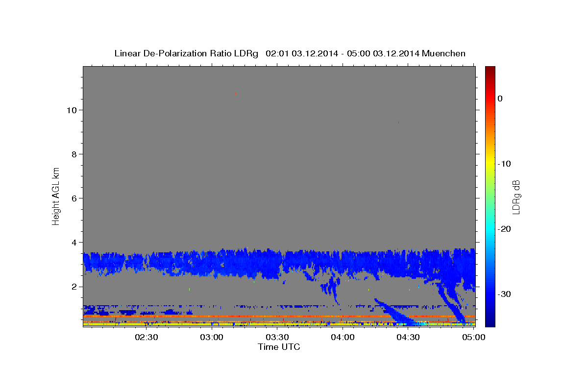Click the 04:30 time tick label
Viewport: 588px width, 392px height.
[408, 337]
